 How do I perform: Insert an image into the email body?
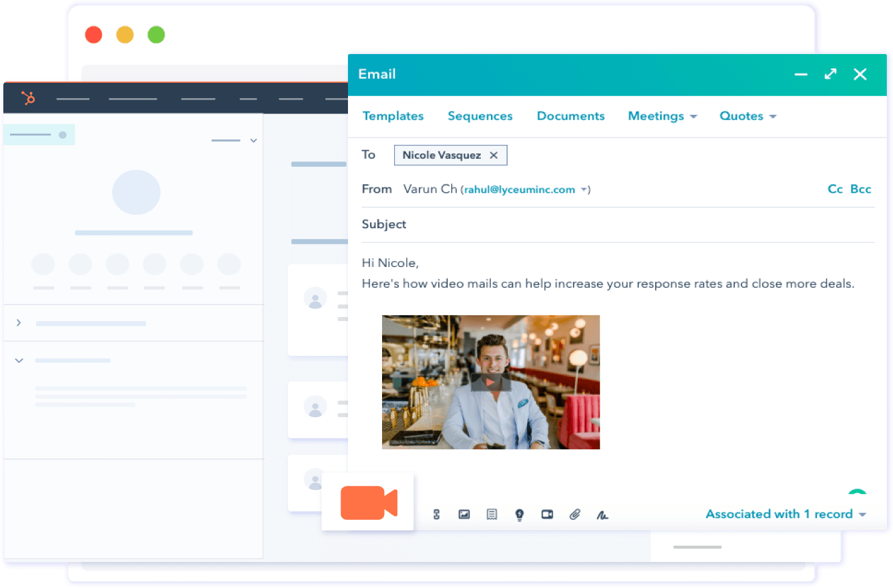pos(464,515)
